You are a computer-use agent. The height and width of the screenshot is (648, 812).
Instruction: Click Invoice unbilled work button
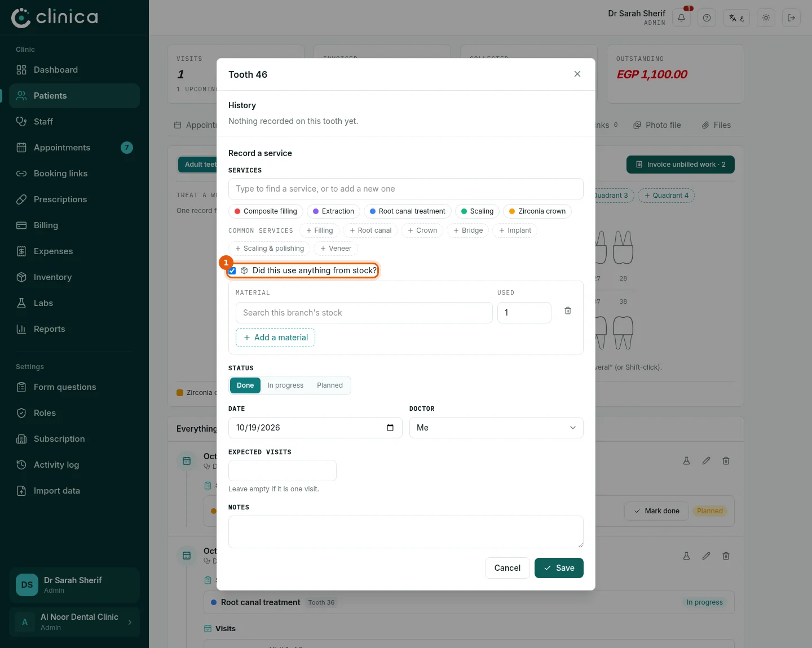pyautogui.click(x=681, y=165)
